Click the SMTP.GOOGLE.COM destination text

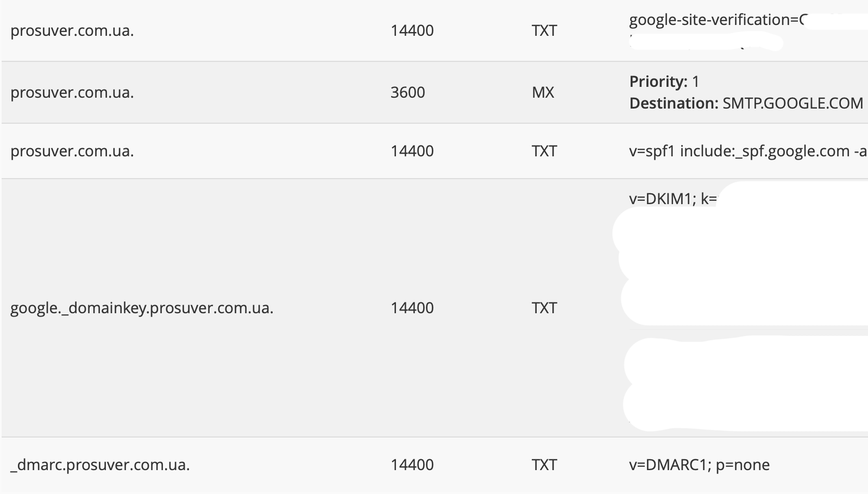click(792, 103)
